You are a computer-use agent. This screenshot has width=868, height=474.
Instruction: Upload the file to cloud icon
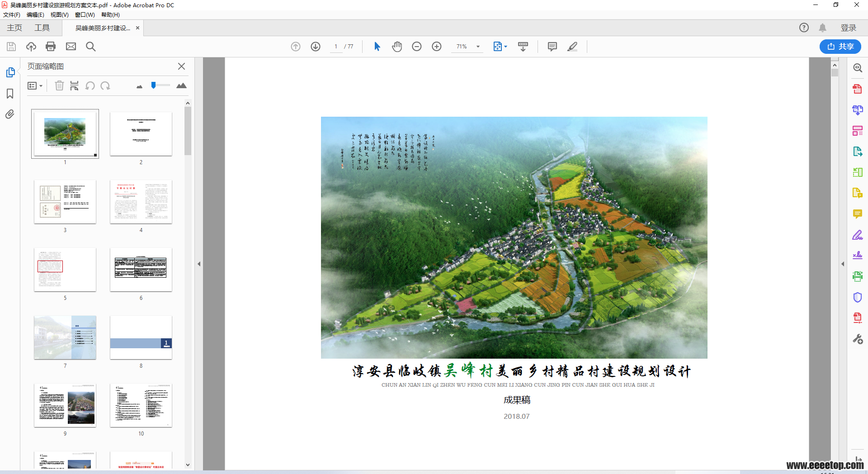click(31, 47)
